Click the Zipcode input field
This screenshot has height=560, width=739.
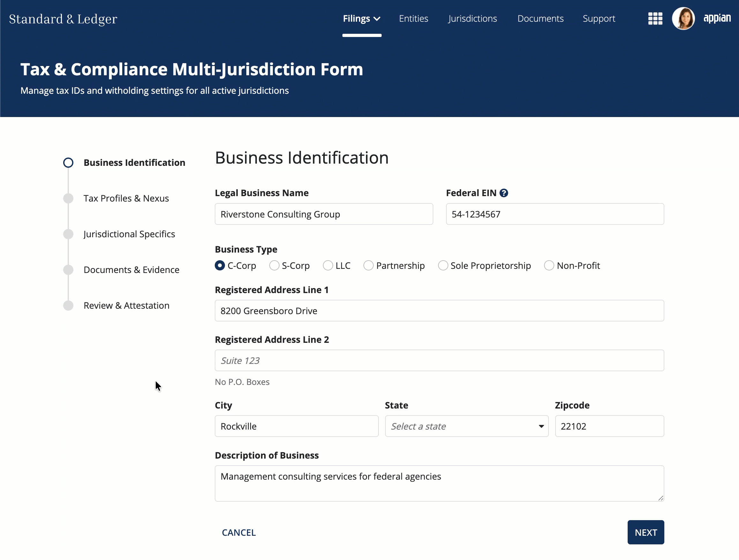(x=609, y=426)
